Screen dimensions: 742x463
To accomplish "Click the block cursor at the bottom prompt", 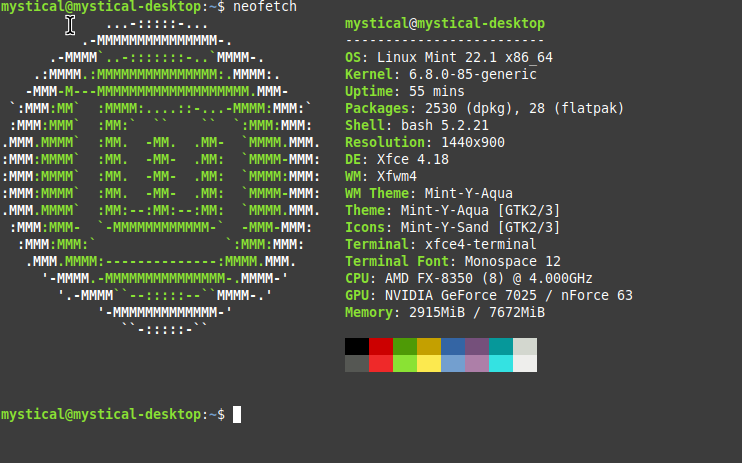I will click(237, 414).
